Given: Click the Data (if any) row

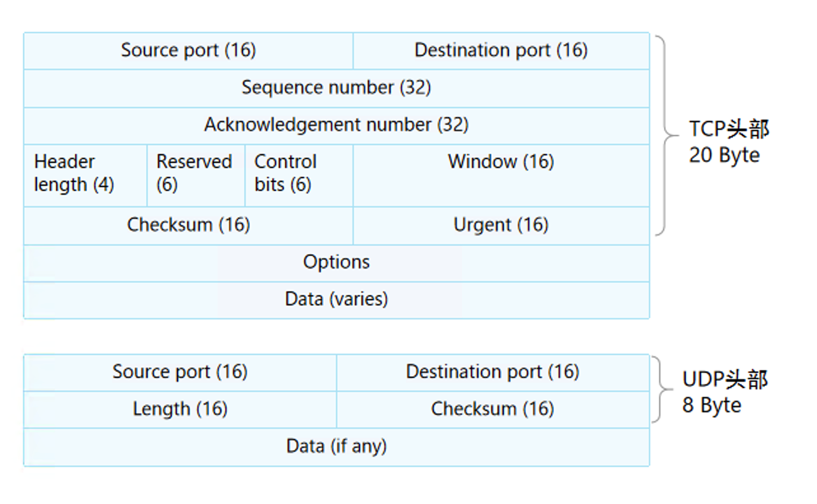Looking at the screenshot, I should coord(336,447).
